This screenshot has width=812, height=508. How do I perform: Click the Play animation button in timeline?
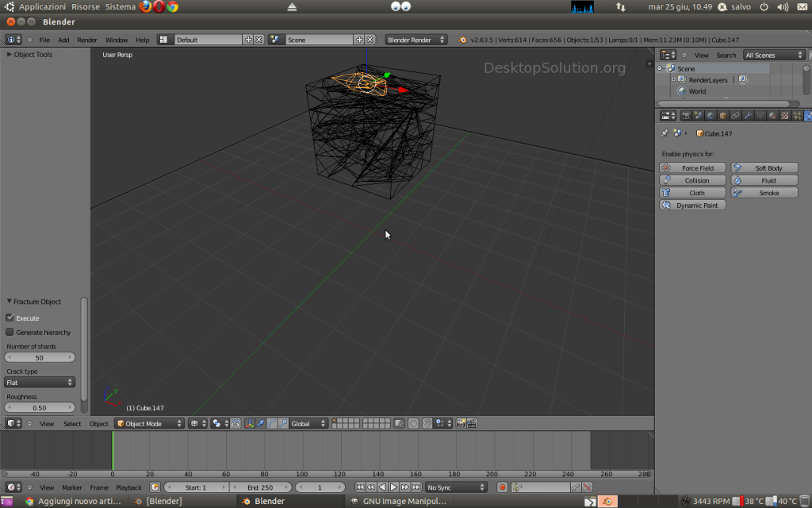[393, 487]
